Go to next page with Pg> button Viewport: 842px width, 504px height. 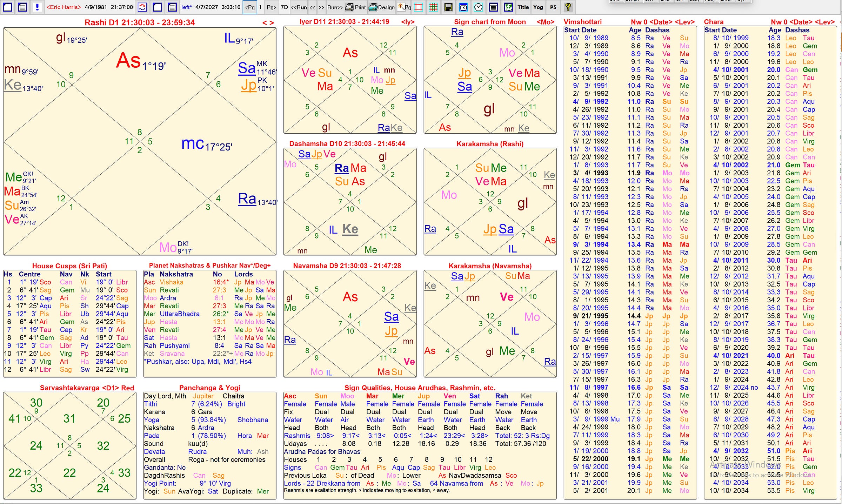pyautogui.click(x=271, y=7)
